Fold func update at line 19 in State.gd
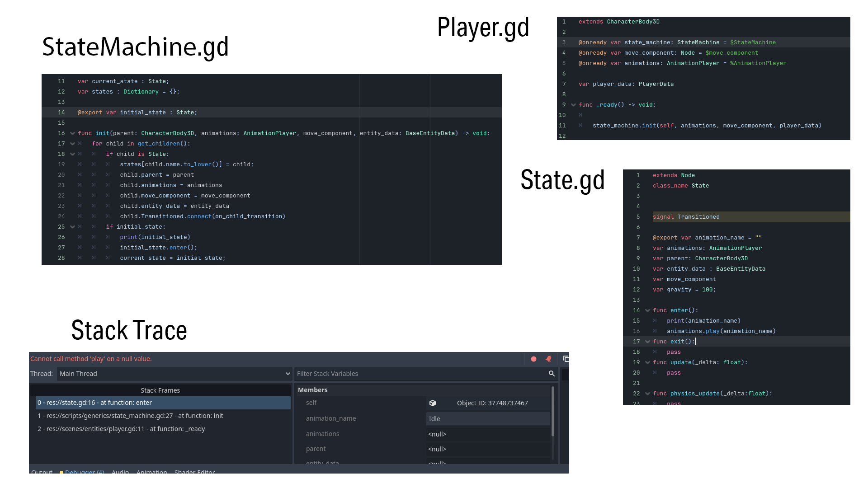The width and height of the screenshot is (868, 488). (x=647, y=362)
